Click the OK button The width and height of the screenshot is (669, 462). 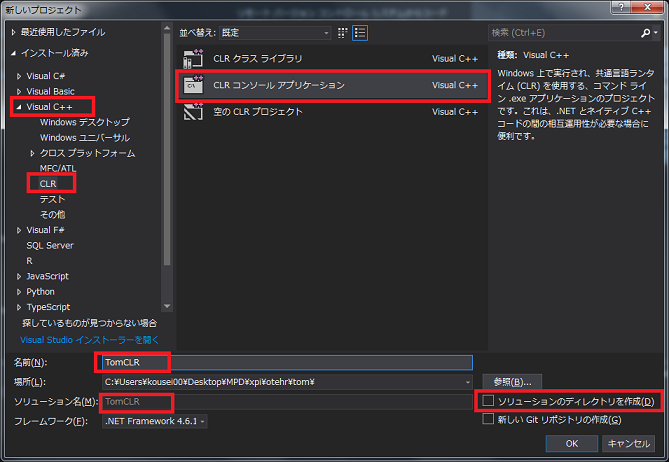pyautogui.click(x=572, y=444)
